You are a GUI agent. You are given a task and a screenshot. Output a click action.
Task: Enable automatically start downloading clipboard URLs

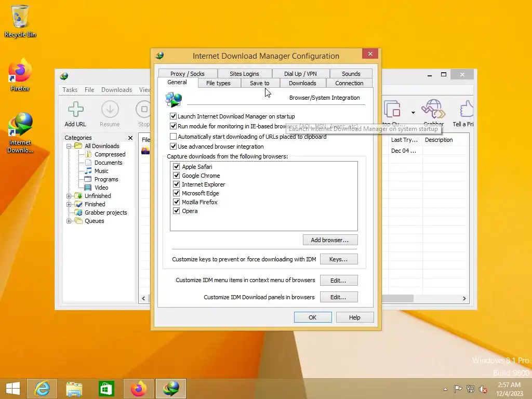[x=173, y=137]
